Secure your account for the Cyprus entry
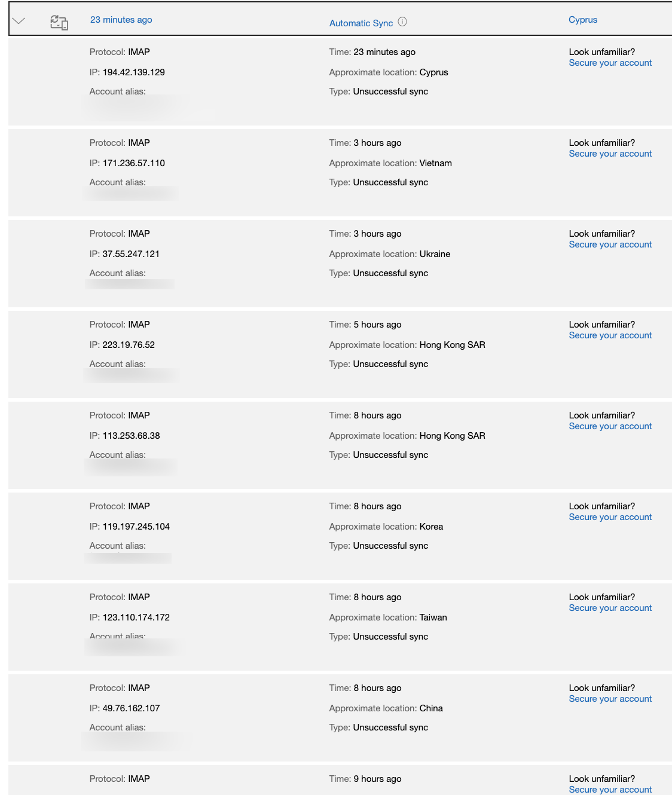 click(x=610, y=63)
